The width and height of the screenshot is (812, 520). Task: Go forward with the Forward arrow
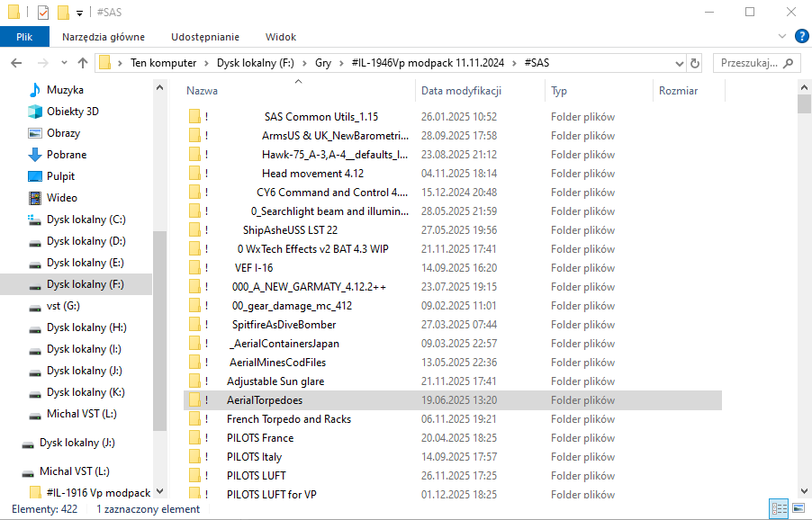[43, 63]
